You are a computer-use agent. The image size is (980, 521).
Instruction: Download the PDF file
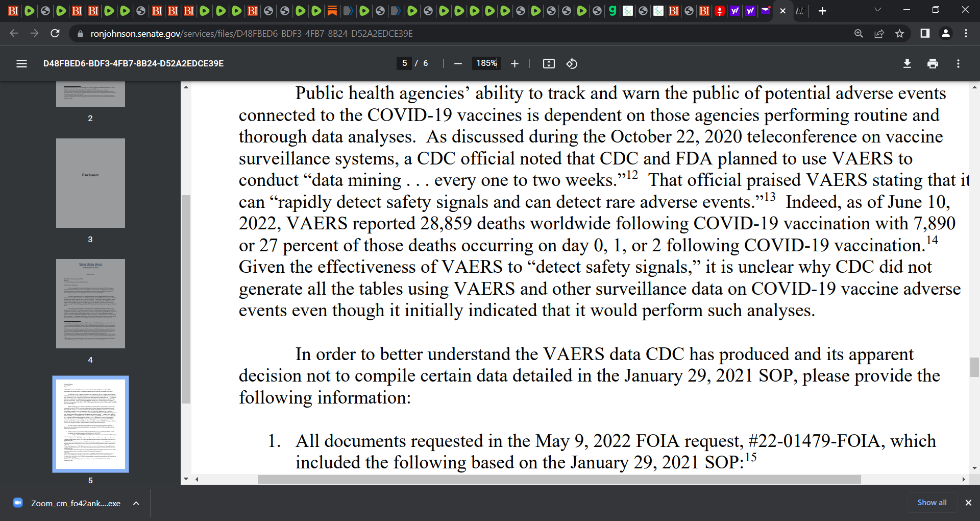(x=907, y=63)
